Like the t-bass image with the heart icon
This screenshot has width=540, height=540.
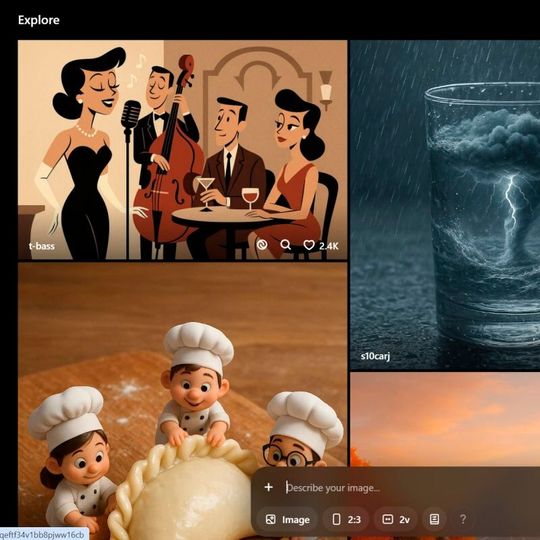point(309,245)
